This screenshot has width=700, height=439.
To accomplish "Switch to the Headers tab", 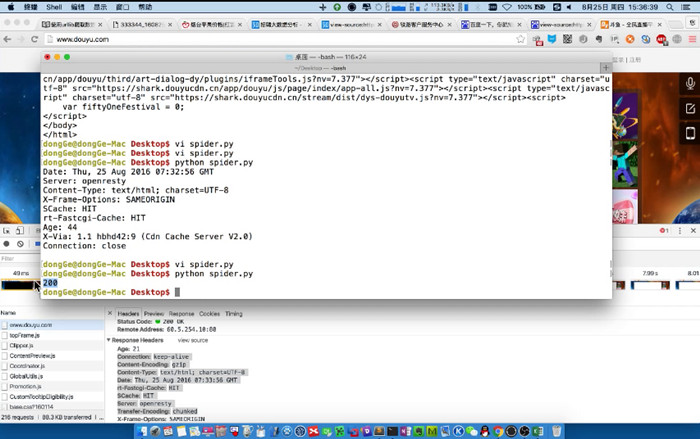I will pos(128,314).
